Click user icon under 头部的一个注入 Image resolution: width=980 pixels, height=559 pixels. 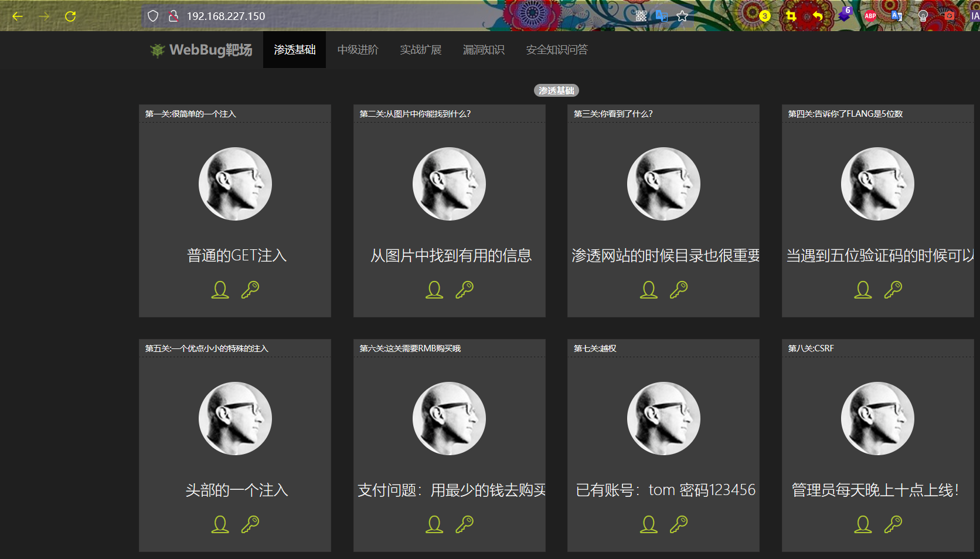220,524
